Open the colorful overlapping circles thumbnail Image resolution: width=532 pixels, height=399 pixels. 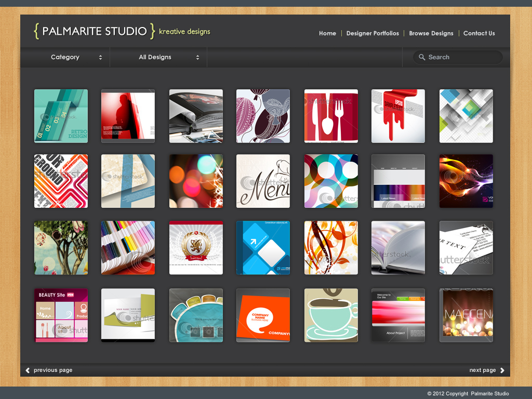(331, 181)
